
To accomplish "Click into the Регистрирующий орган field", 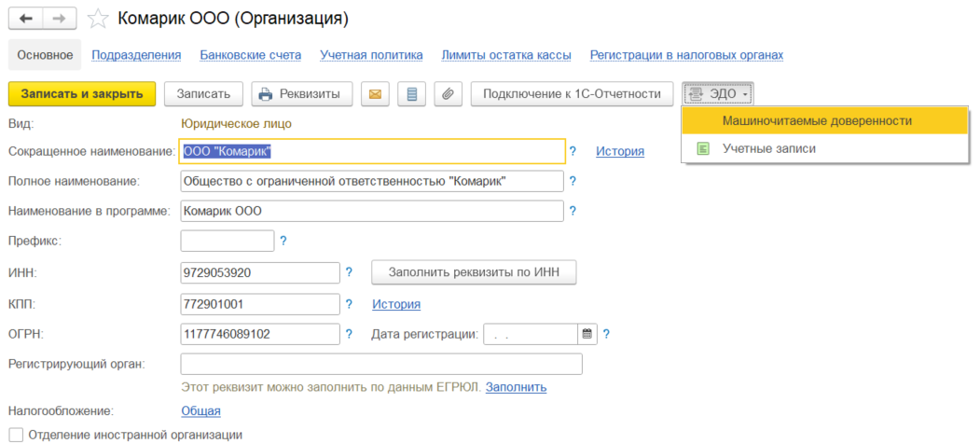I will [381, 364].
